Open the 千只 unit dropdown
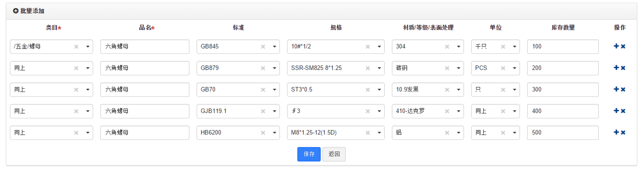 pos(515,47)
